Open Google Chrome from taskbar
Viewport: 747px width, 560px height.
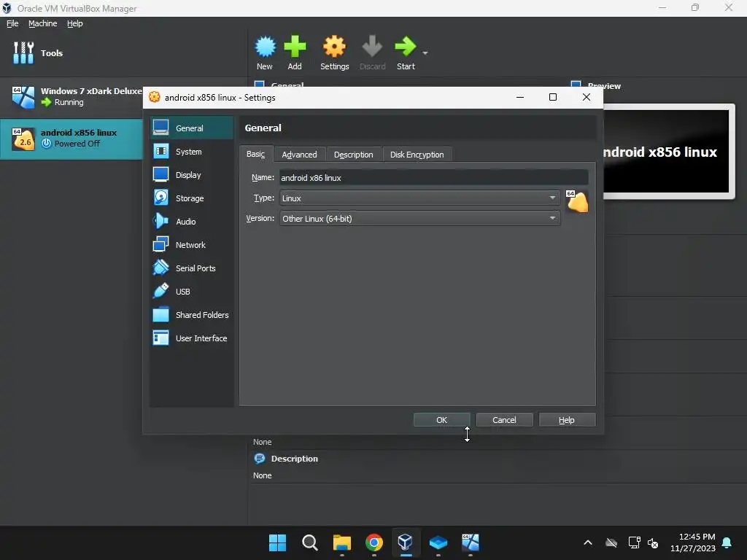374,542
